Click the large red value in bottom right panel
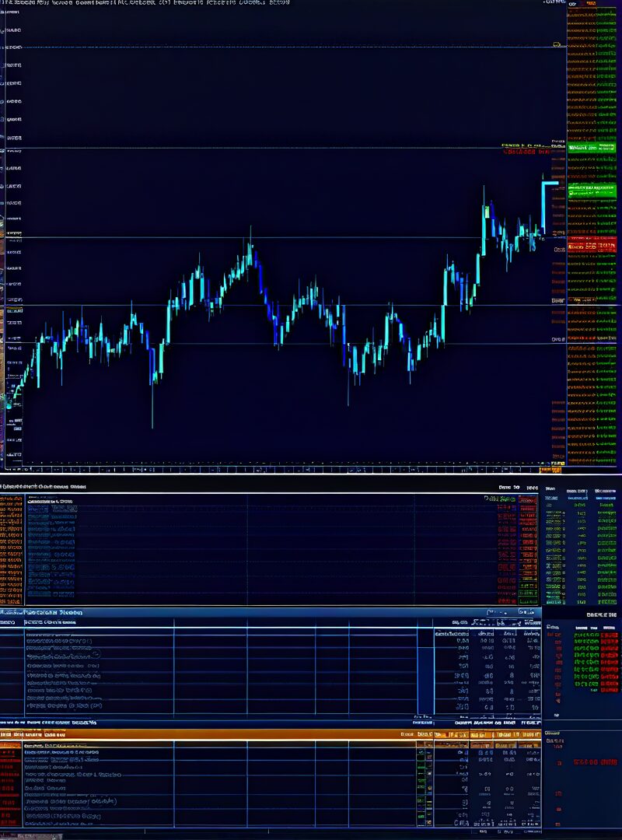This screenshot has height=840, width=622. tap(595, 762)
